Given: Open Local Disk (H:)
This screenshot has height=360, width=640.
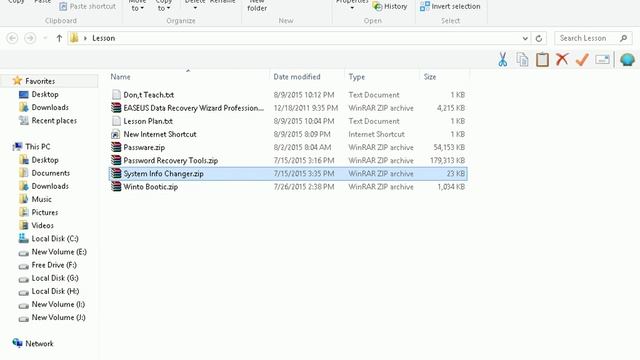Looking at the screenshot, I should point(55,291).
